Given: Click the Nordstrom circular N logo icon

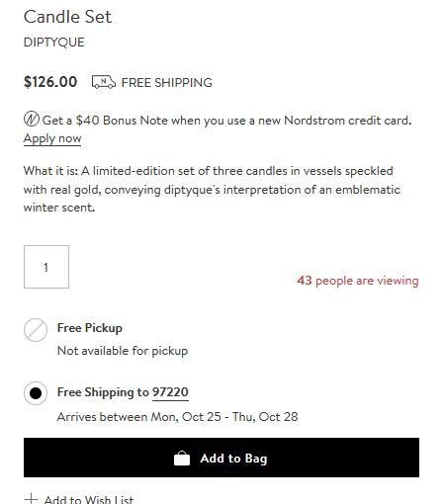Looking at the screenshot, I should tap(32, 120).
